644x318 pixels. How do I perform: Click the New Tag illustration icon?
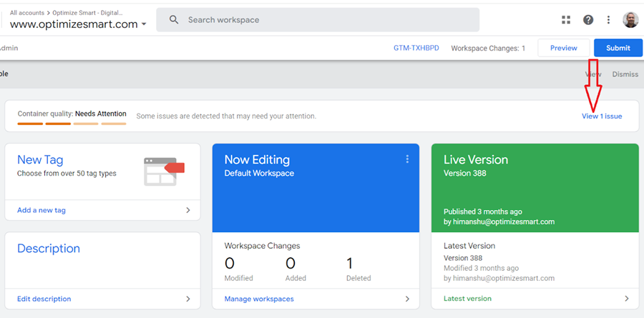164,171
